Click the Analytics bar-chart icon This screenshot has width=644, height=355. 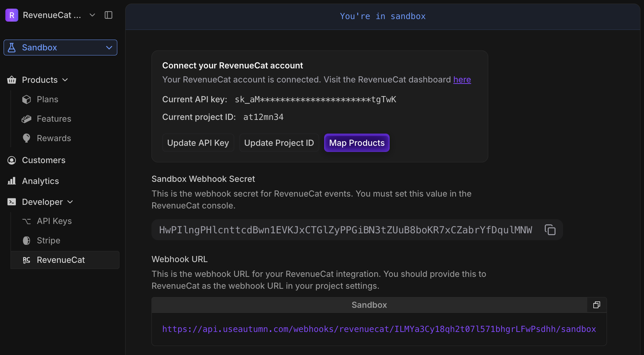12,181
